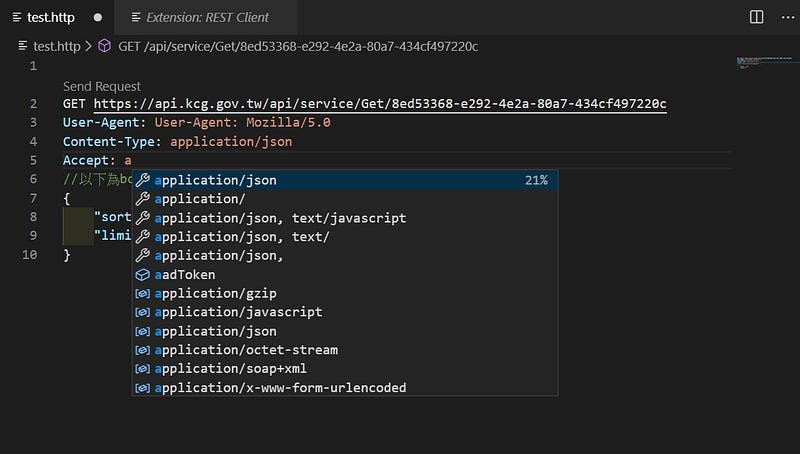Open the Extension: REST Client tab
This screenshot has height=454, width=800.
point(206,17)
